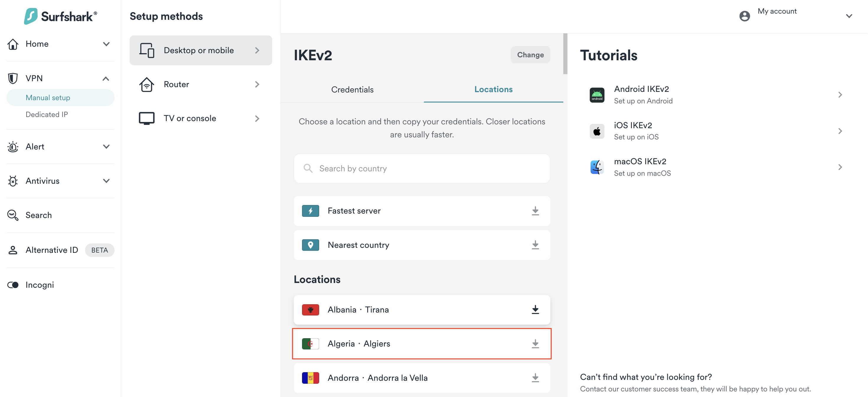Open Android IKEv2 tutorial chevron
The width and height of the screenshot is (868, 397).
(x=840, y=95)
